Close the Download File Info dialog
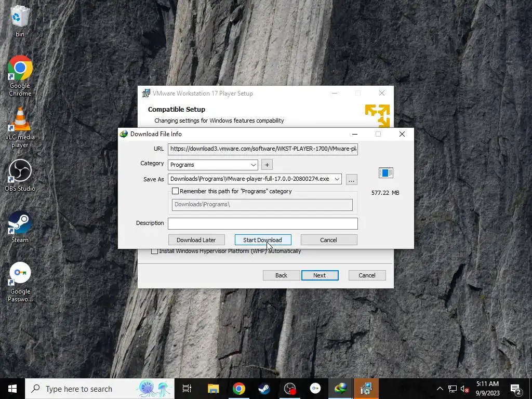The height and width of the screenshot is (399, 532). pos(402,134)
